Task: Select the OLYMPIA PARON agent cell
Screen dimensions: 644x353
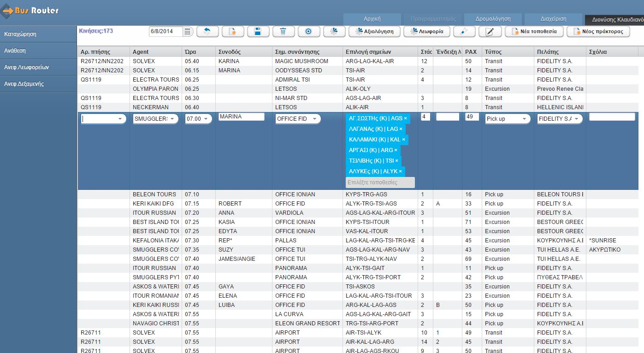Action: pyautogui.click(x=156, y=89)
